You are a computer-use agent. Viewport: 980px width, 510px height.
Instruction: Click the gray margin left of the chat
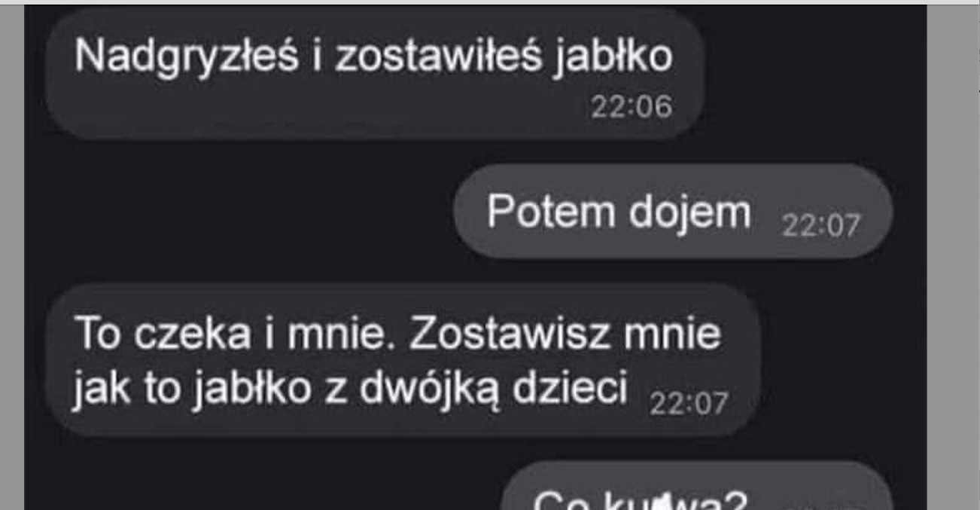pos(12,256)
